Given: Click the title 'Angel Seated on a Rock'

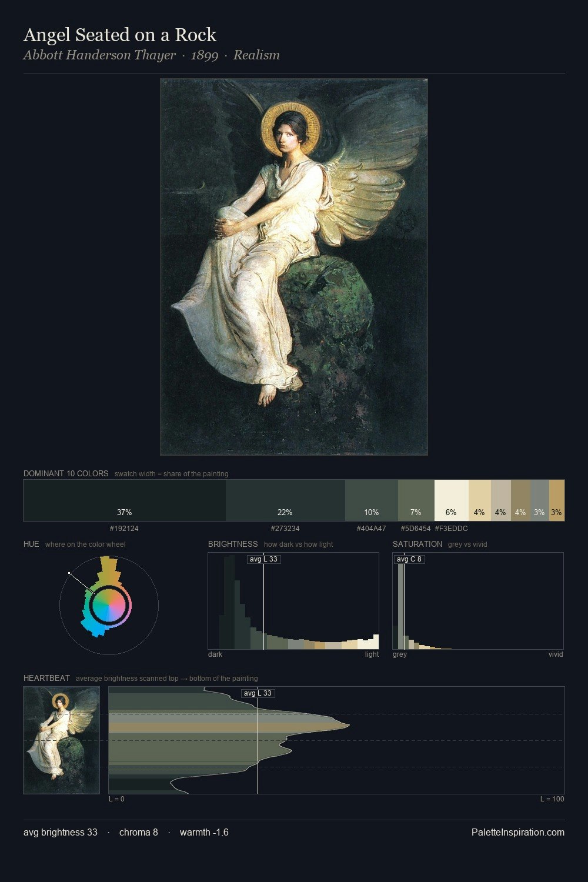Looking at the screenshot, I should (120, 35).
